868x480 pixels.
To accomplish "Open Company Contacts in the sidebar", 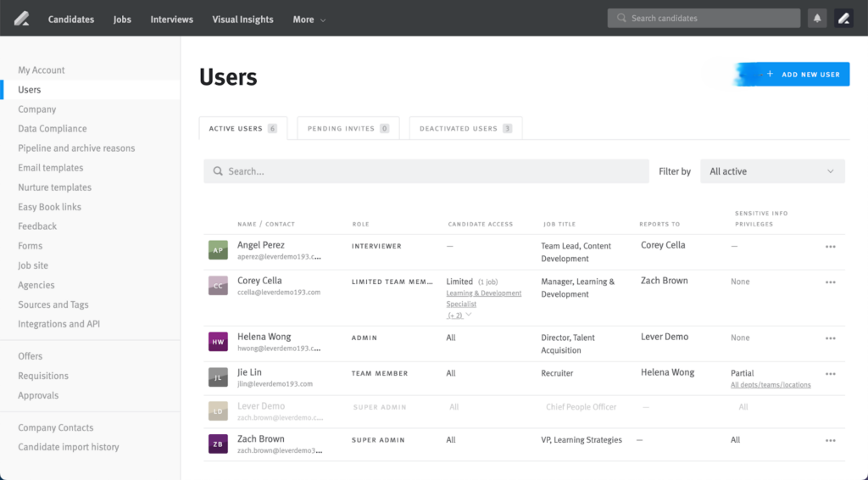I will point(55,427).
